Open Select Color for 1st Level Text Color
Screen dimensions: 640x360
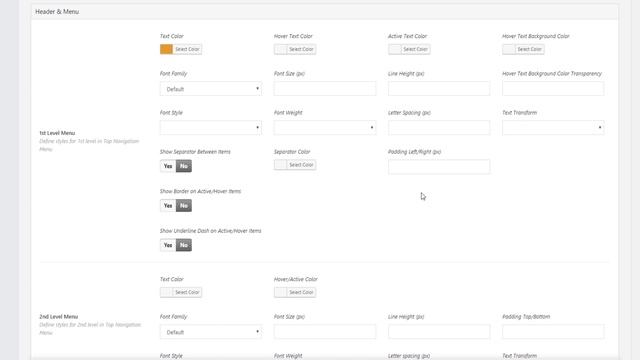pyautogui.click(x=187, y=49)
